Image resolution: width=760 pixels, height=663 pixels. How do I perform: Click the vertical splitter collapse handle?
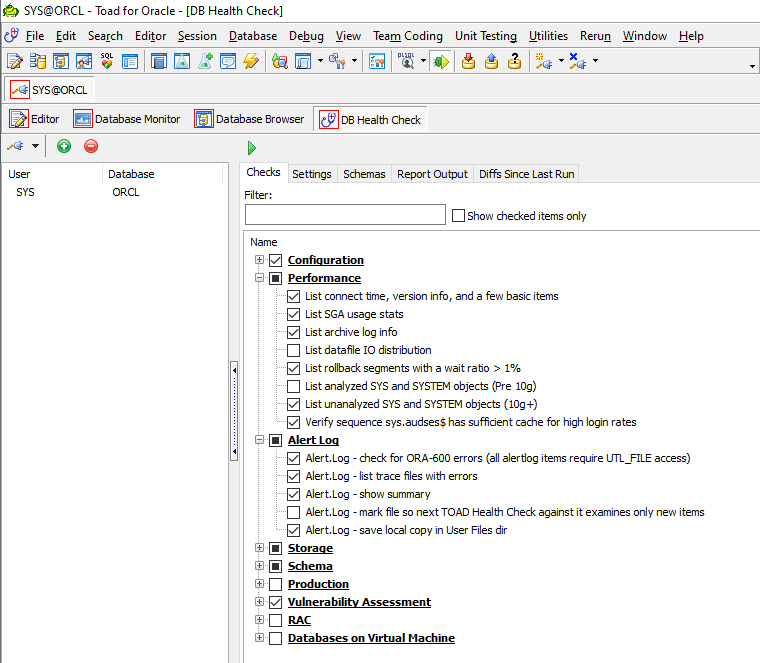(x=234, y=411)
